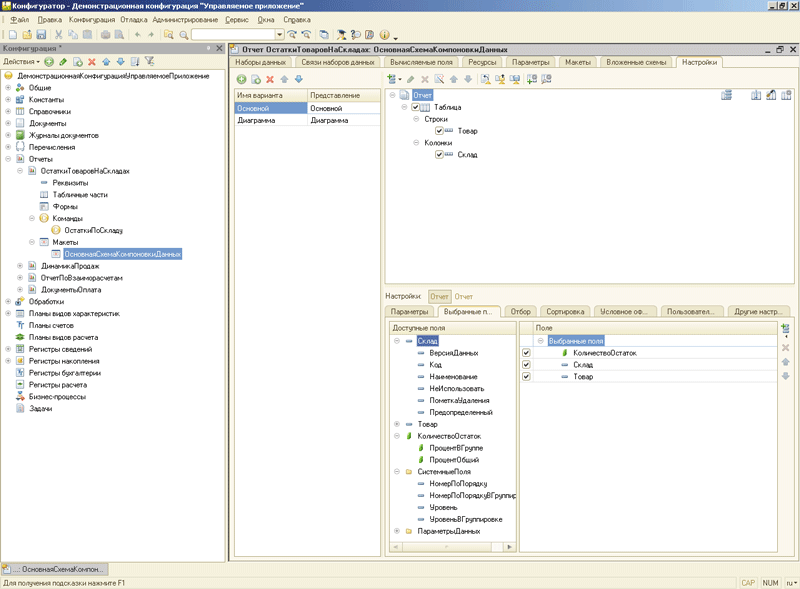Toggle the КоличествоОстаток selected field checkbox

click(x=526, y=353)
